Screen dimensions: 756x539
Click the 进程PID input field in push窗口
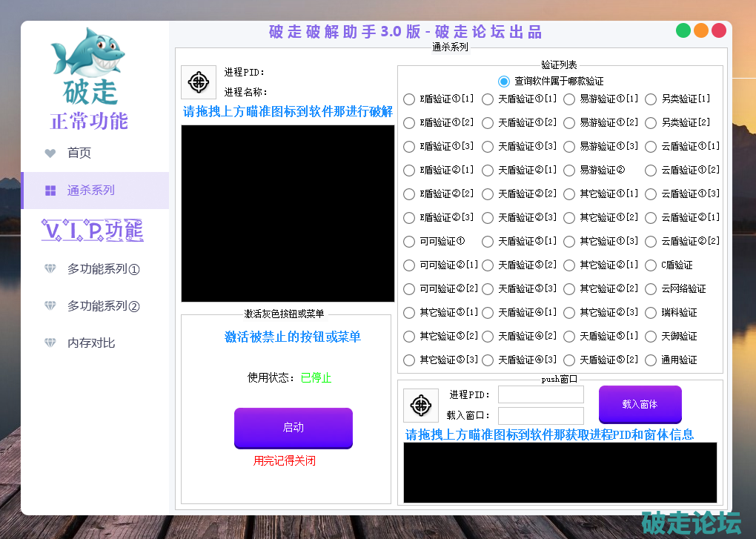pyautogui.click(x=540, y=394)
